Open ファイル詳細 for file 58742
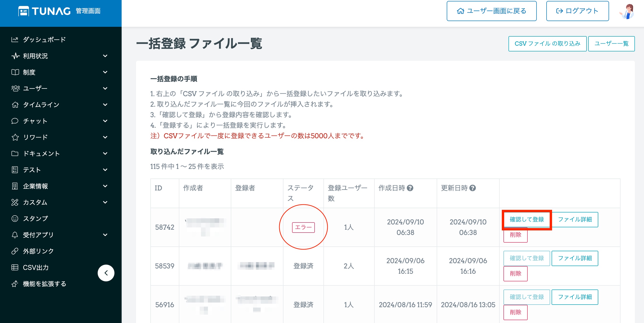 575,219
